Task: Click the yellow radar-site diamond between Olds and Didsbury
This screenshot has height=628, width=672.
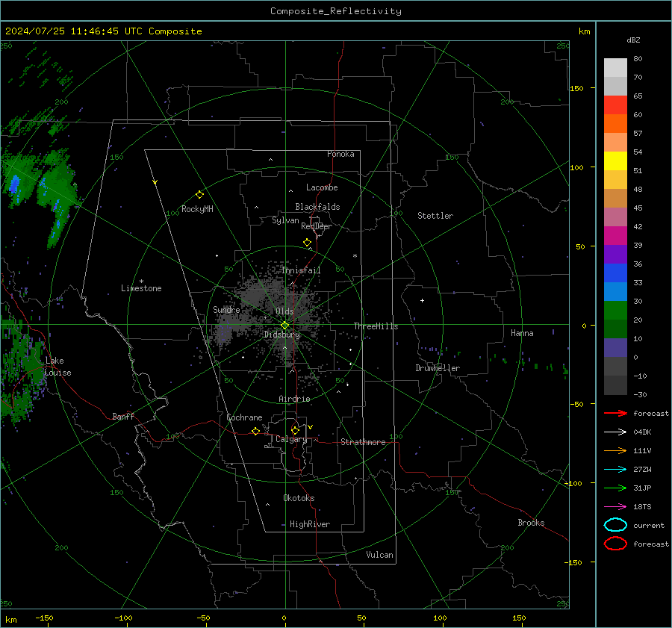Action: click(284, 326)
